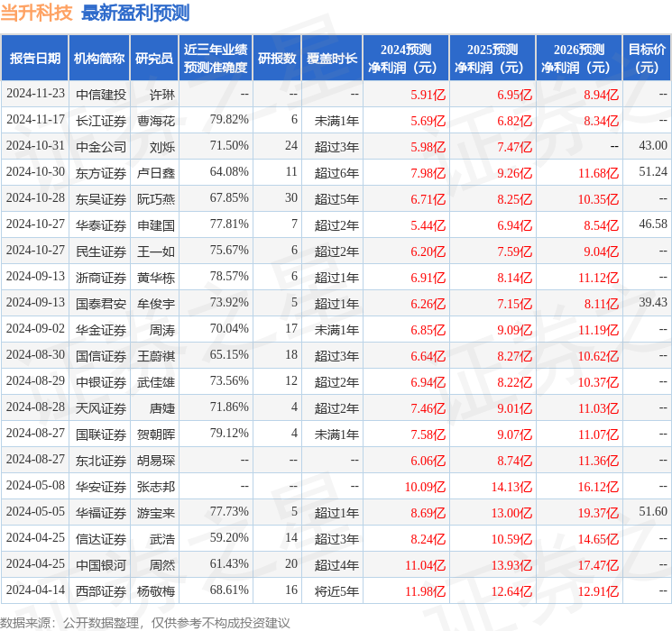
Task: Click the 2024预测净利润 header
Action: click(406, 58)
